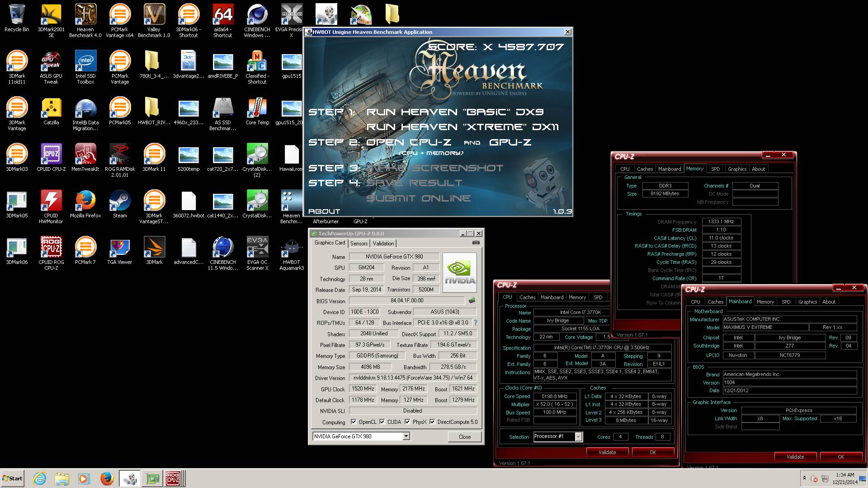Launch MemTweakIt desktop icon

pyautogui.click(x=85, y=158)
